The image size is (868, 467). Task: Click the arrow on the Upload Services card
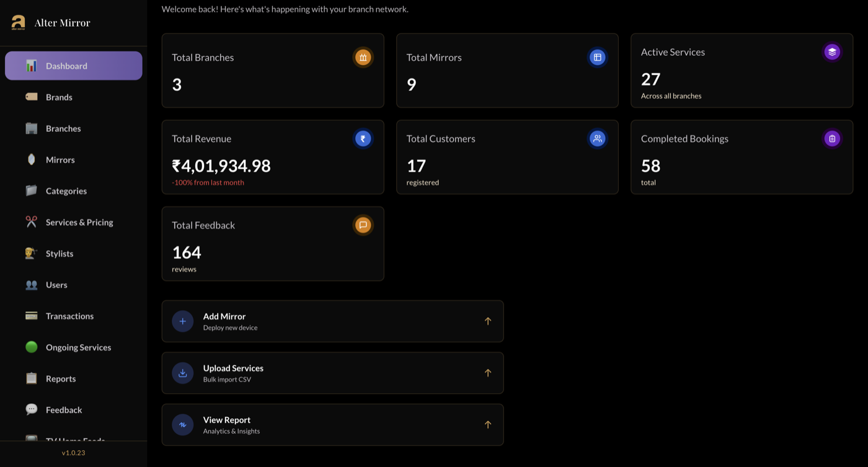(x=488, y=373)
